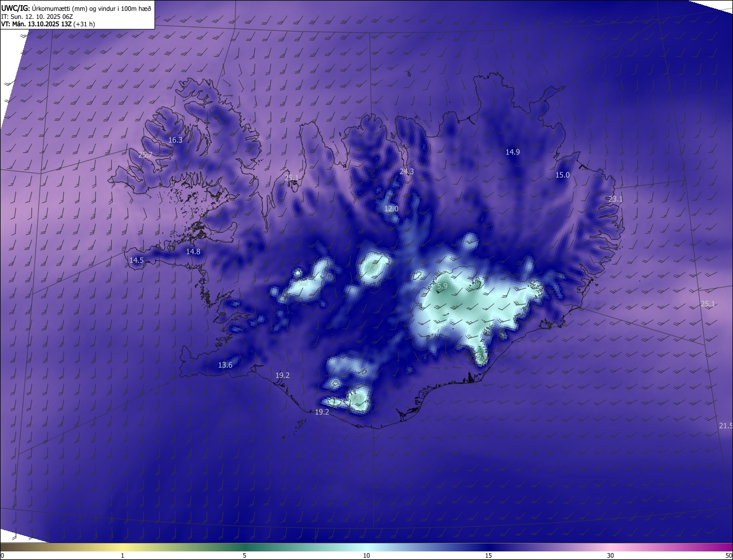The height and width of the screenshot is (560, 733).
Task: Click the precipitable water color scale bar
Action: click(x=366, y=547)
